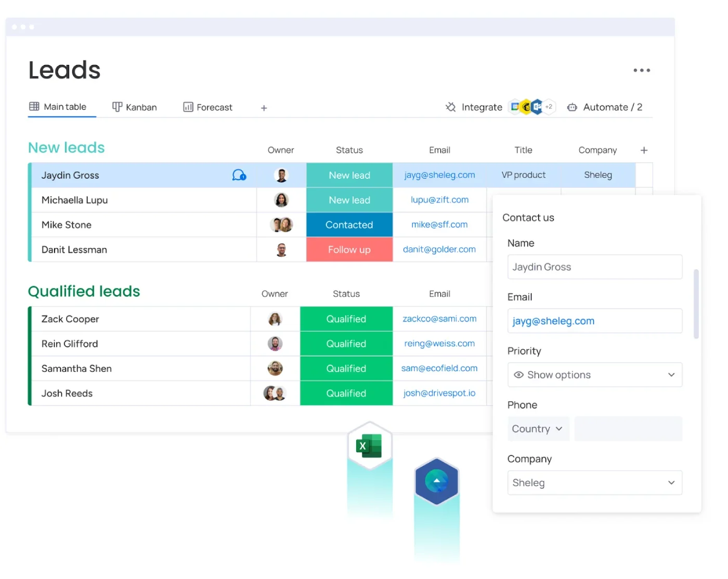Open the lupu@zift.com email link
The width and height of the screenshot is (728, 579).
[439, 200]
